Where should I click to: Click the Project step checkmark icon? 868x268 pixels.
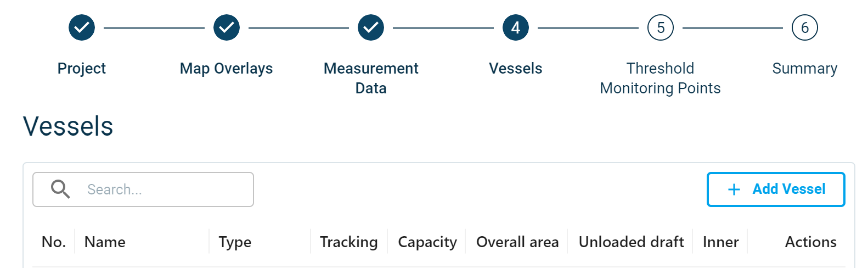pos(82,27)
